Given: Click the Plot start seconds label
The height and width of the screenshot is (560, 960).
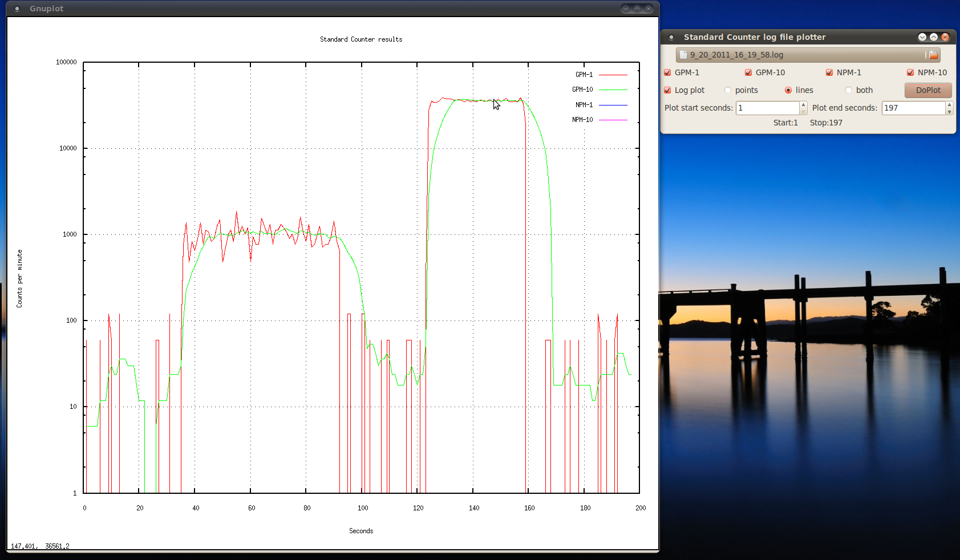Looking at the screenshot, I should click(x=699, y=108).
